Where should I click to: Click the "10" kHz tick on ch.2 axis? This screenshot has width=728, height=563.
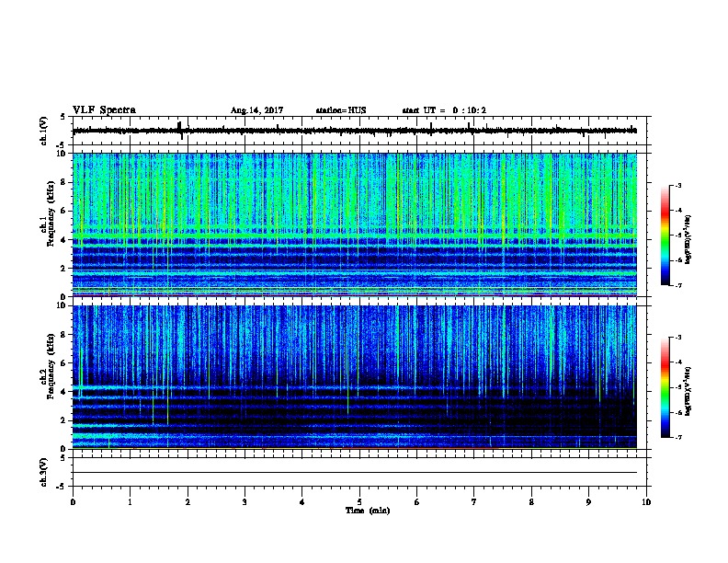(x=62, y=305)
